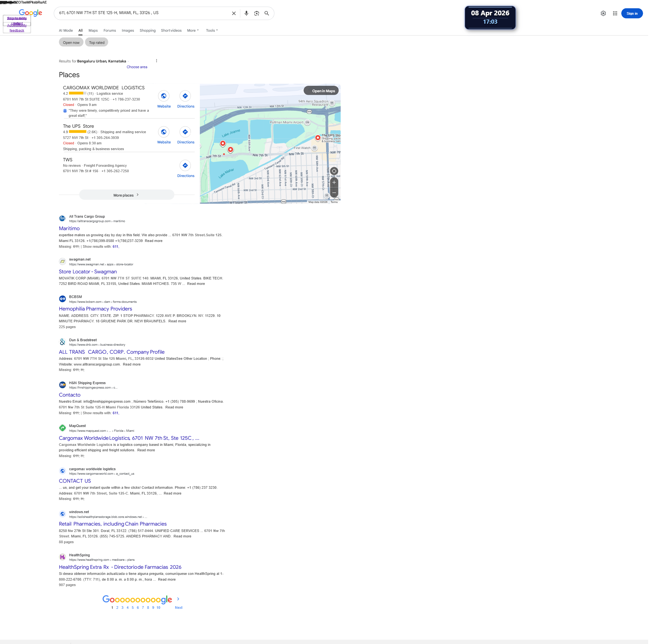Open search by image camera icon
Image resolution: width=652 pixels, height=644 pixels.
[257, 13]
